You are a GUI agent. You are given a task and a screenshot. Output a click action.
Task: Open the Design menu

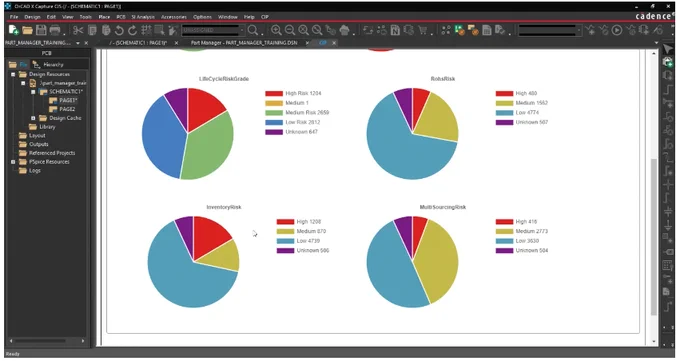[32, 17]
